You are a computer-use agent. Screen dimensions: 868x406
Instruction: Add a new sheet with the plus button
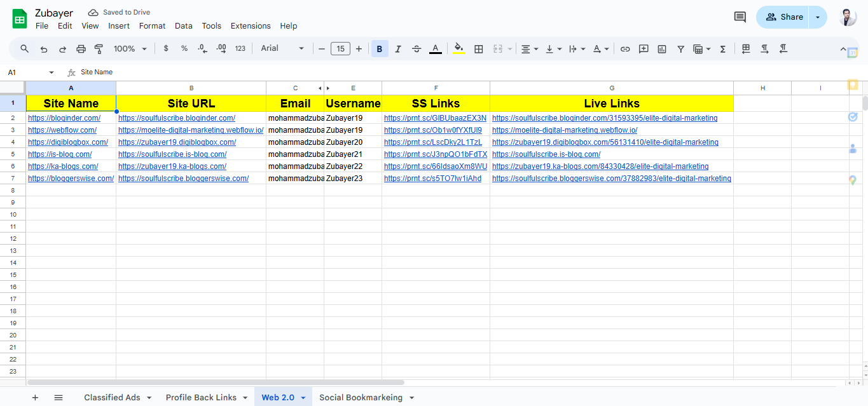tap(35, 397)
